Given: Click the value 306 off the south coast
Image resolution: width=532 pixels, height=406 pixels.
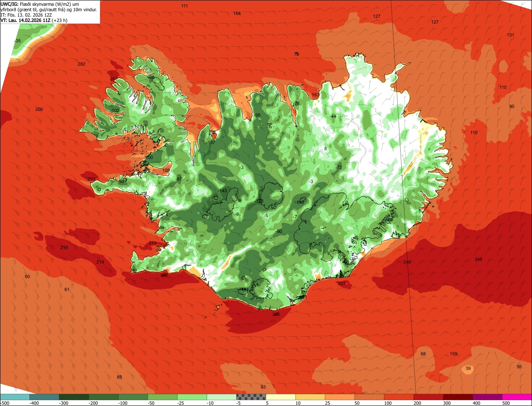Looking at the screenshot, I should click(x=276, y=314).
